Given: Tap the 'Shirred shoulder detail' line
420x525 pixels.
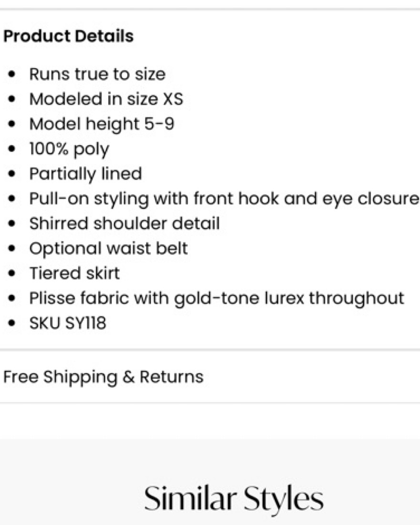Looking at the screenshot, I should (x=124, y=223).
